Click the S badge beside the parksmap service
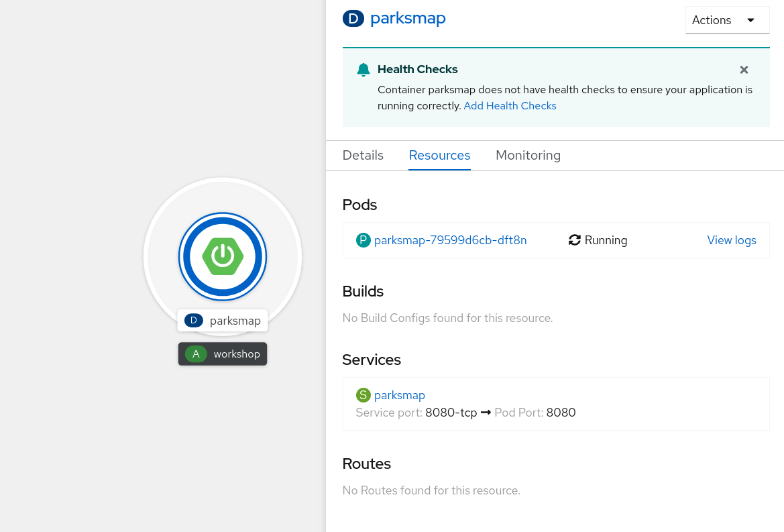Viewport: 784px width, 532px height. (x=363, y=395)
